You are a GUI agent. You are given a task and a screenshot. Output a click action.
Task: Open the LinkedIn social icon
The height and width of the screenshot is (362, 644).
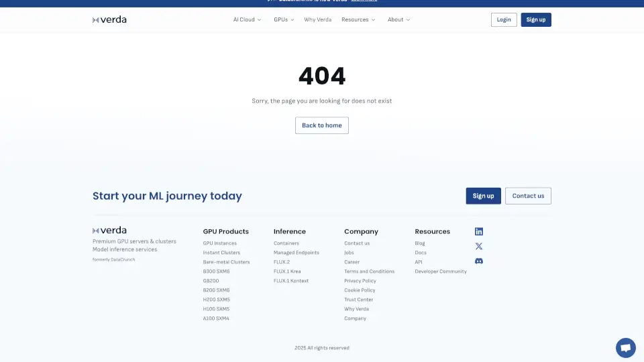coord(478,231)
